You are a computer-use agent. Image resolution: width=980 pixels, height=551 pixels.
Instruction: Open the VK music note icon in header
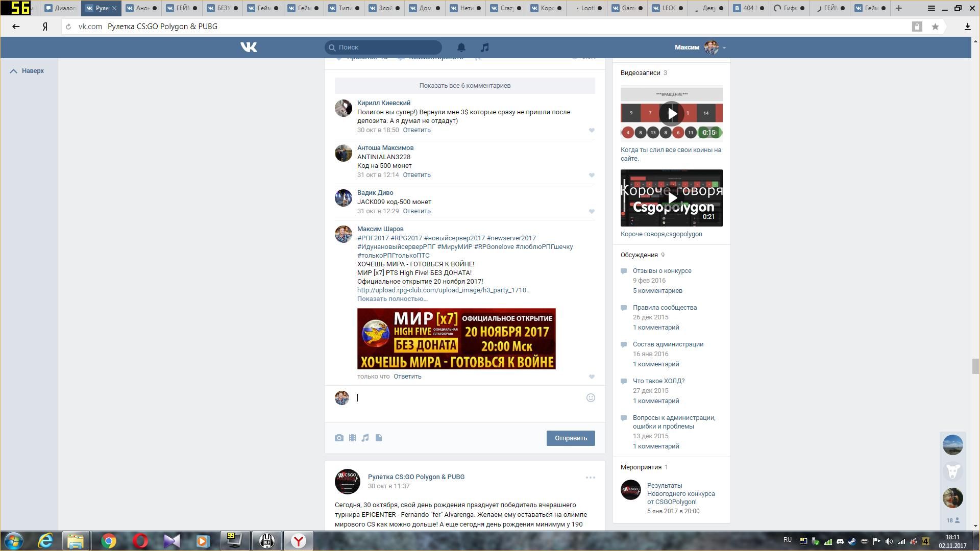tap(485, 47)
